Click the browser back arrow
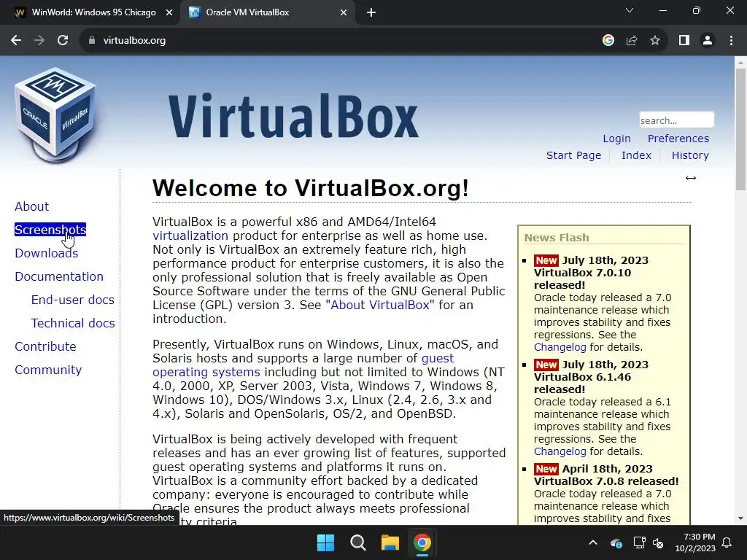 click(x=16, y=41)
